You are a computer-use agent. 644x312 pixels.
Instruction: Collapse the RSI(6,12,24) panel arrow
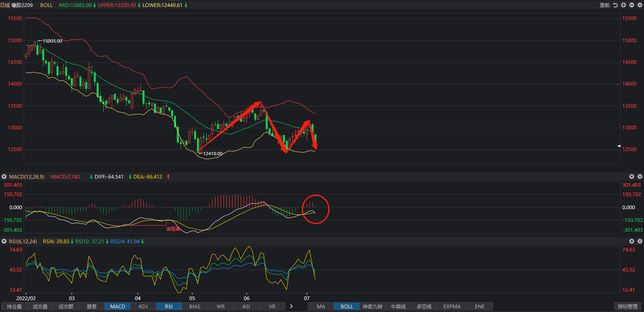click(4, 242)
